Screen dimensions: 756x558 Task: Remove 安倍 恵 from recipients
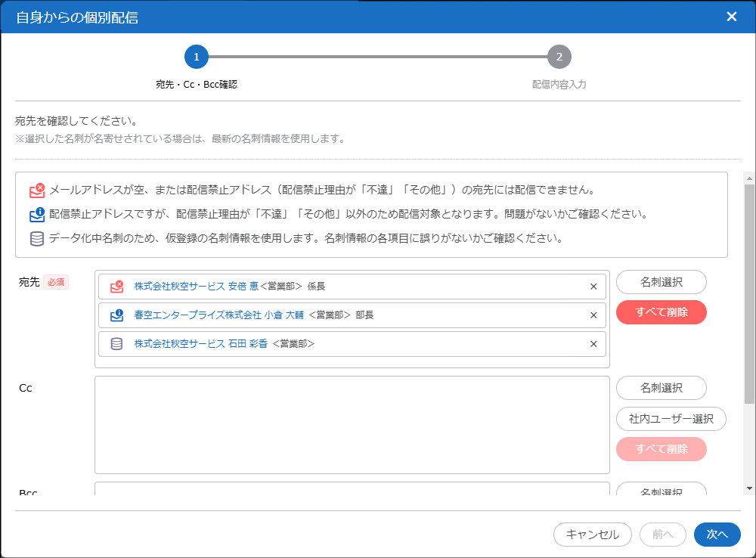[593, 287]
